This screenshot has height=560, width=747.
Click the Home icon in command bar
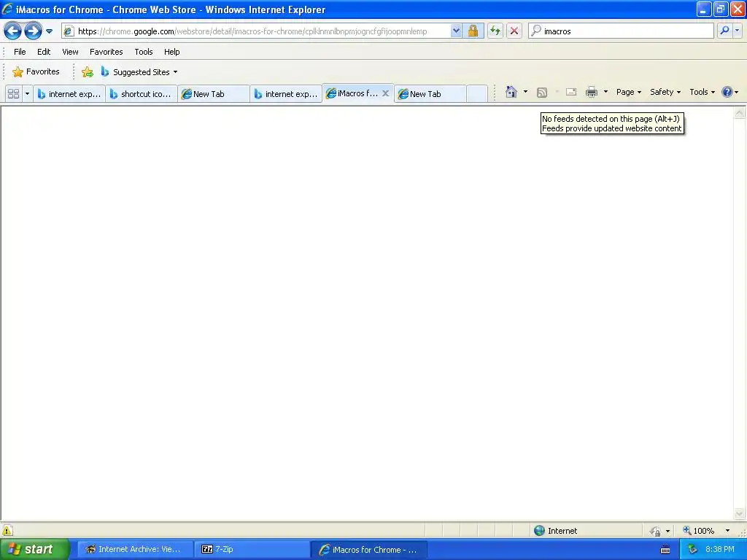pos(511,92)
